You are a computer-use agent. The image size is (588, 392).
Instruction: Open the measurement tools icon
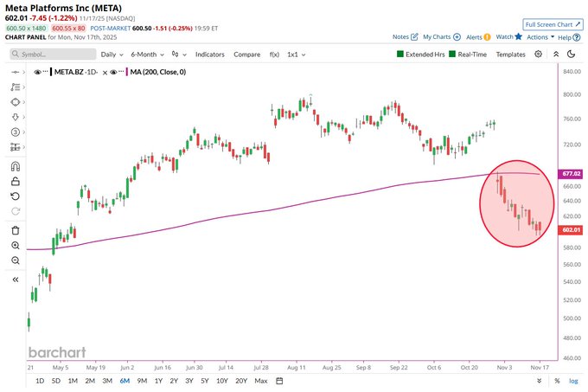point(15,147)
